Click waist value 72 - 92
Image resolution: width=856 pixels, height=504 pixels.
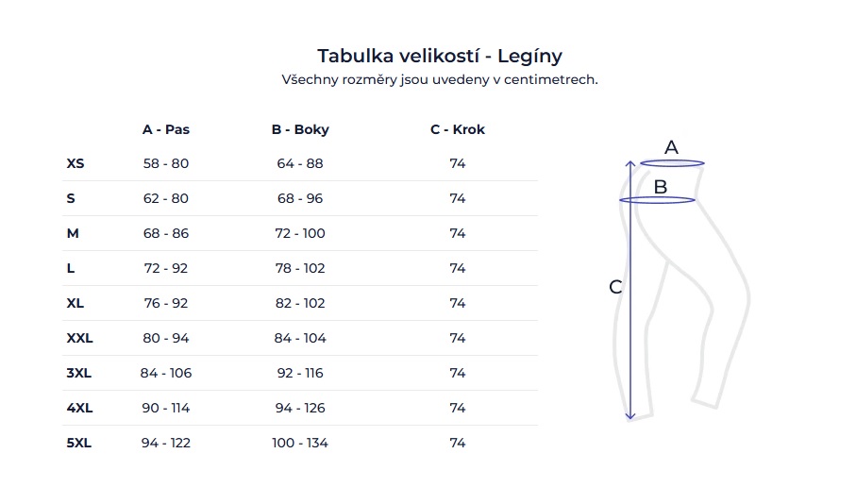166,268
